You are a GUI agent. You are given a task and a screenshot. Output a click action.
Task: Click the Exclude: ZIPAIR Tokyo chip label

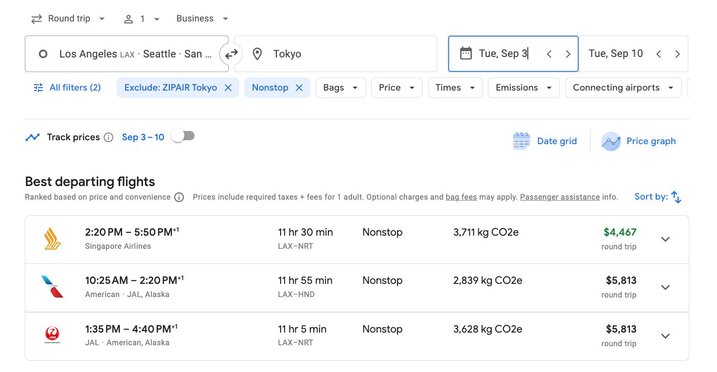[171, 88]
